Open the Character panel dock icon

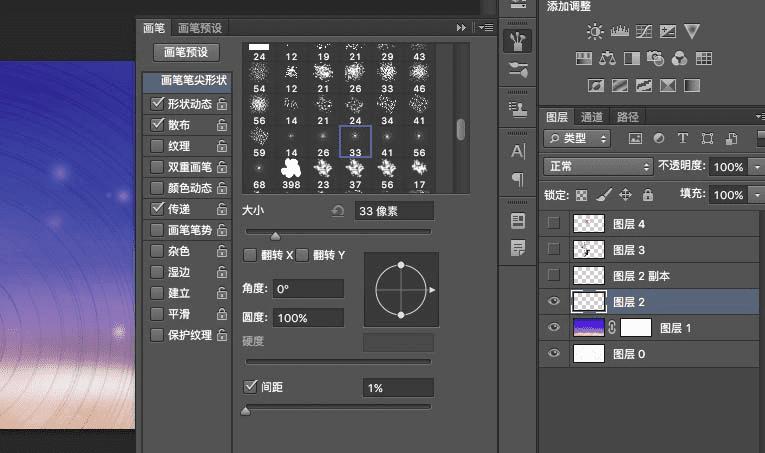(x=518, y=151)
